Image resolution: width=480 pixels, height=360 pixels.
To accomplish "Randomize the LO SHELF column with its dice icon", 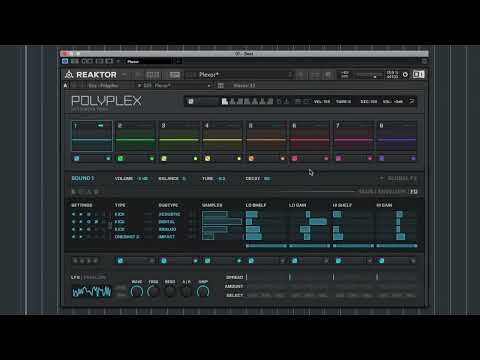I will pyautogui.click(x=251, y=261).
